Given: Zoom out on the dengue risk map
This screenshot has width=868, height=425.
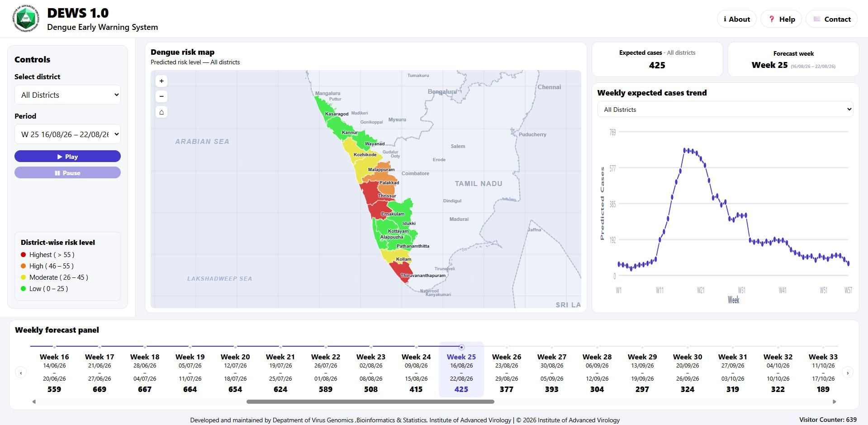Looking at the screenshot, I should pyautogui.click(x=161, y=96).
